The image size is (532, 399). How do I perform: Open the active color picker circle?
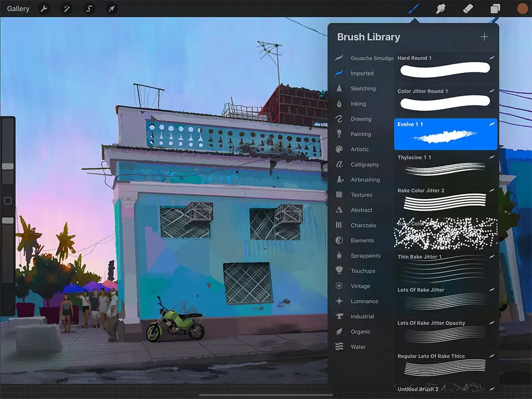tap(522, 9)
